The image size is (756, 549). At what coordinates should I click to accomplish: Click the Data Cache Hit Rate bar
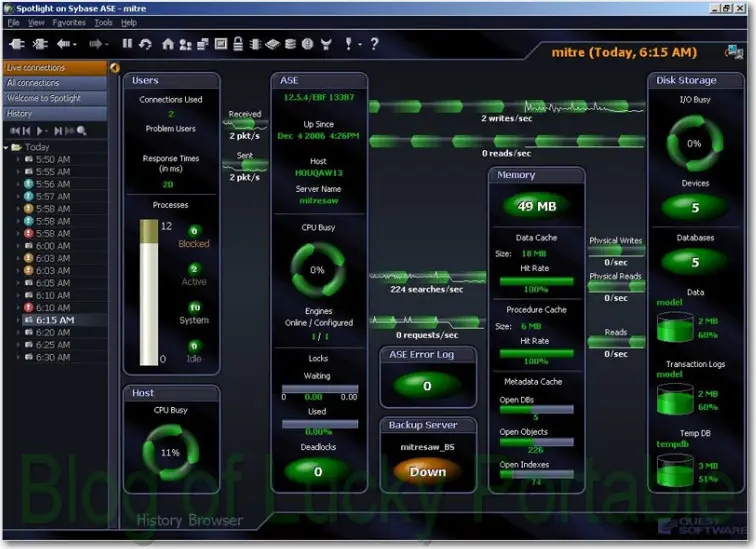tap(537, 281)
